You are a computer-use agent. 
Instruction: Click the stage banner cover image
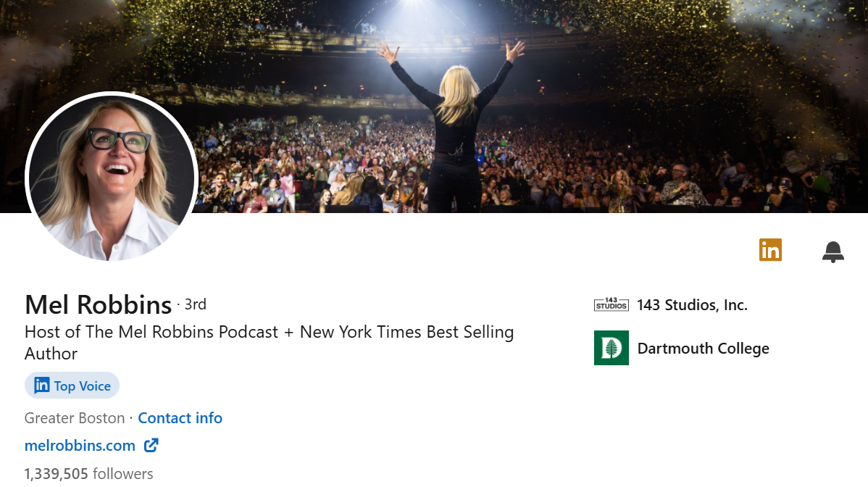point(434,109)
